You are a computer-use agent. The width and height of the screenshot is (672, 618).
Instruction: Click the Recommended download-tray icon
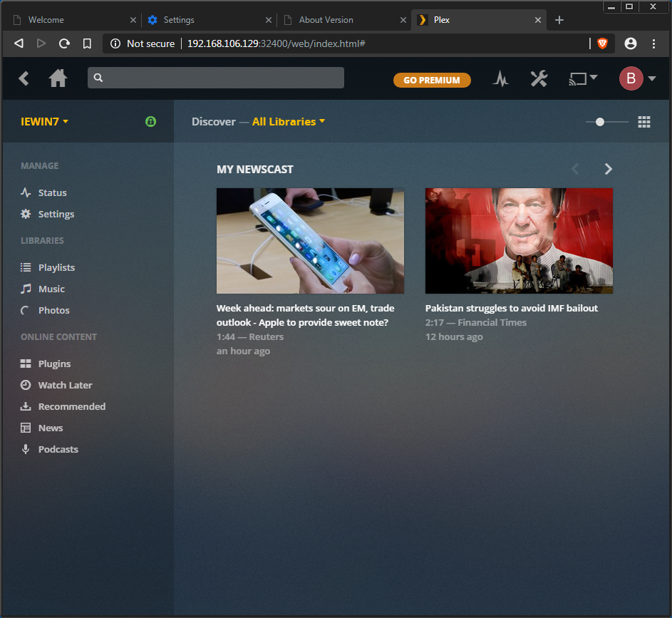click(26, 406)
